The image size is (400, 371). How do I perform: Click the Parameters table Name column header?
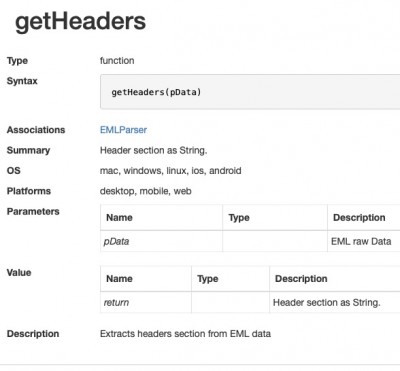[x=161, y=218]
